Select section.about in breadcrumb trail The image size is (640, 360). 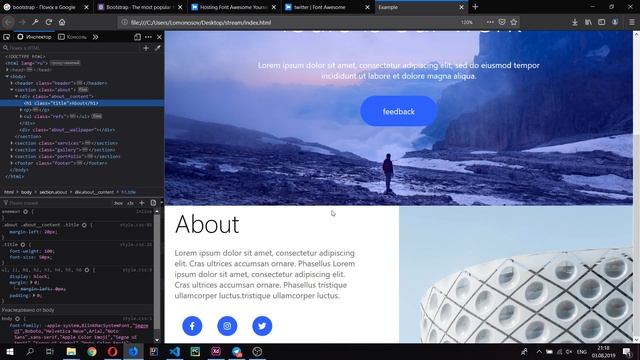pyautogui.click(x=53, y=192)
